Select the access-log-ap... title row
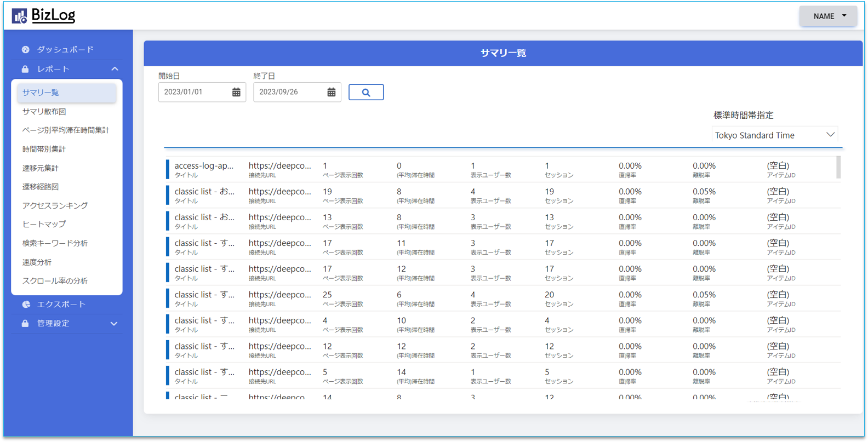Viewport: 868px width, 442px height. 204,166
